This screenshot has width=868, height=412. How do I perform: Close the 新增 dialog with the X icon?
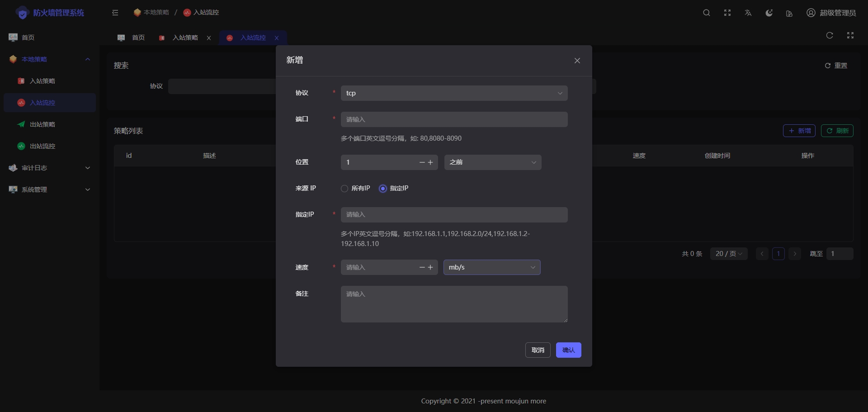577,61
